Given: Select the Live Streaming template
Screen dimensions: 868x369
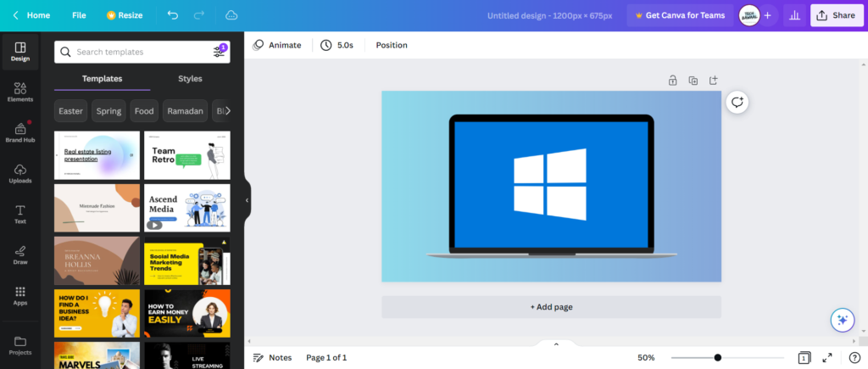Looking at the screenshot, I should (x=187, y=355).
